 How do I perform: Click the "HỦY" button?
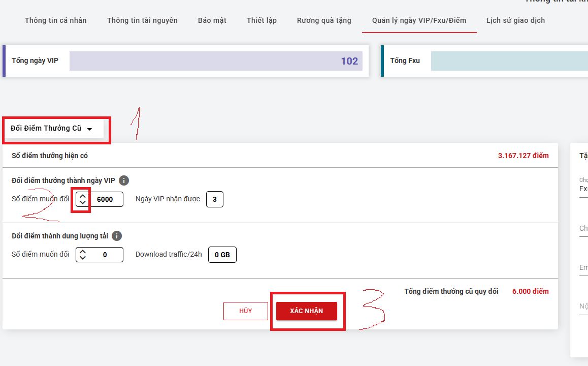coord(245,311)
